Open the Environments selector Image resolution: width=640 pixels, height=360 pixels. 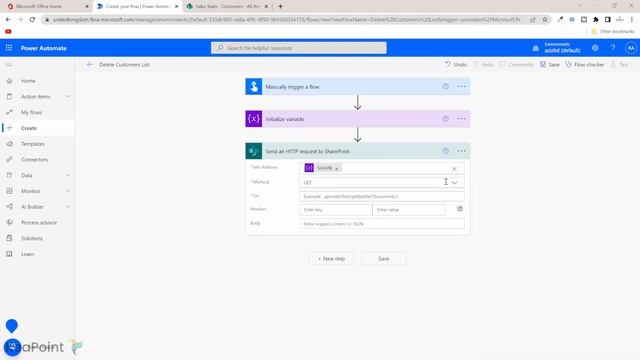point(562,48)
